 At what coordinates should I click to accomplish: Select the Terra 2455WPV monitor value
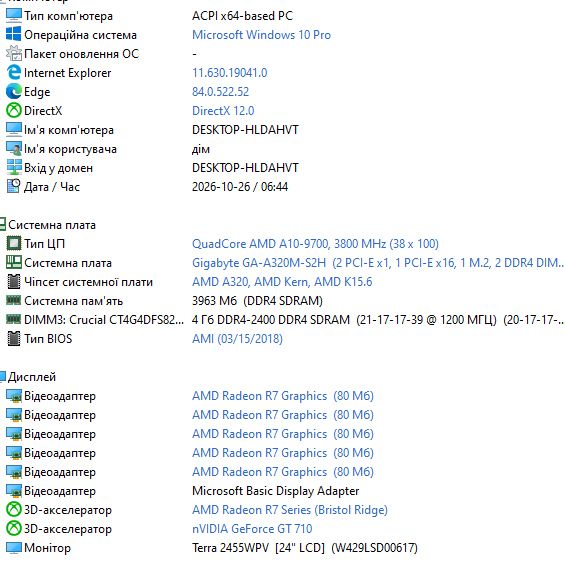[304, 548]
